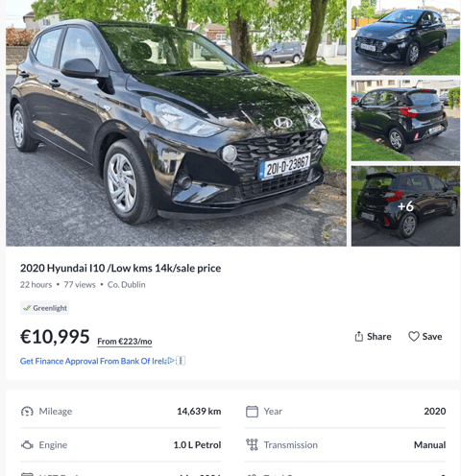Open the front view thumbnail photo

405,37
